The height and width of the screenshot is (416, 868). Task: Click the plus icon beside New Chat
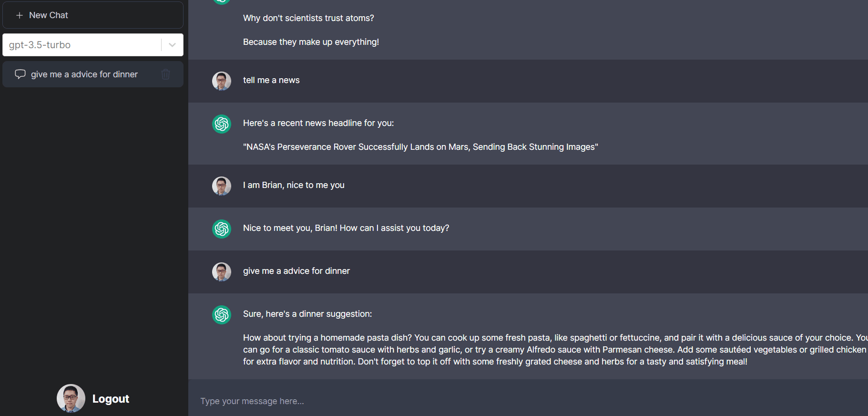tap(20, 15)
